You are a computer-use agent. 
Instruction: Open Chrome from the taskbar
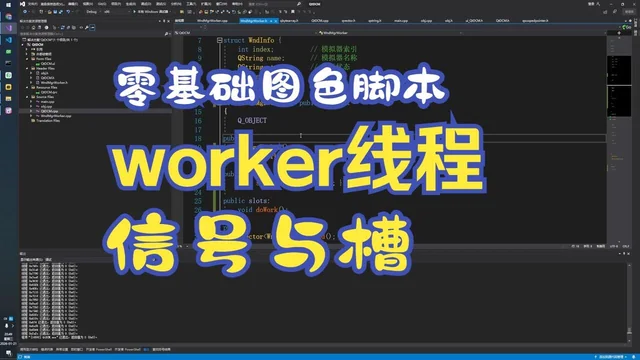pyautogui.click(x=9, y=17)
